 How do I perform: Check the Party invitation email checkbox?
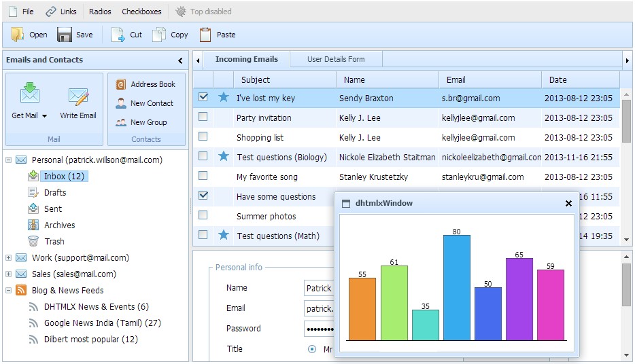click(x=203, y=117)
